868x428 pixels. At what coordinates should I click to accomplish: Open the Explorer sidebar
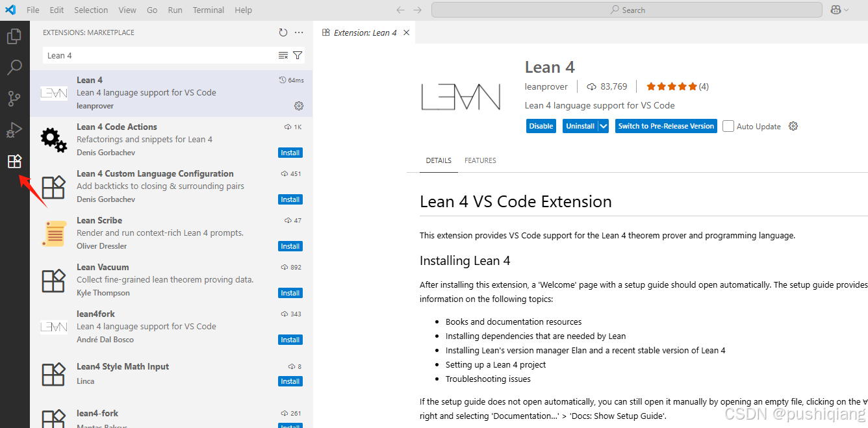14,36
